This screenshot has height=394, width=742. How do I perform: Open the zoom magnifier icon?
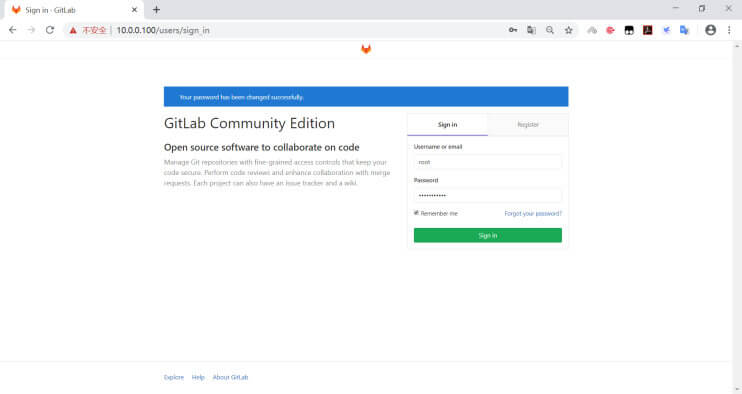pyautogui.click(x=550, y=30)
